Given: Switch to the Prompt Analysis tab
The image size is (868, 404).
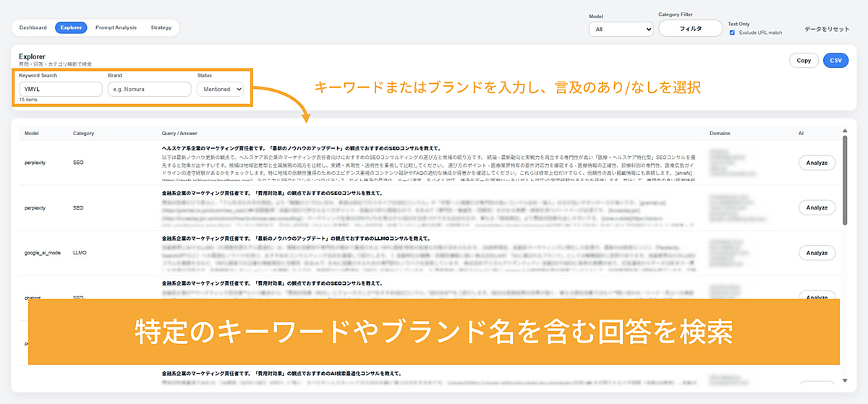Looking at the screenshot, I should (116, 27).
